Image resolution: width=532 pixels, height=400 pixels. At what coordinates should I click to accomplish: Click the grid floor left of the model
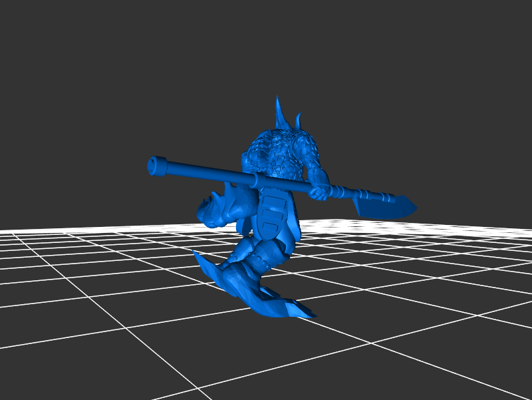tap(100, 280)
